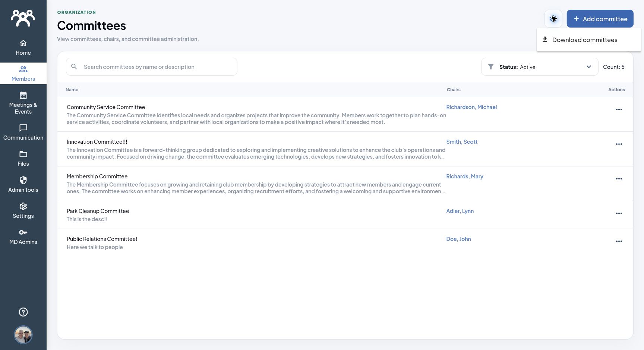Expand the Status Active dropdown
Screen dimensions: 644x350
click(x=540, y=67)
